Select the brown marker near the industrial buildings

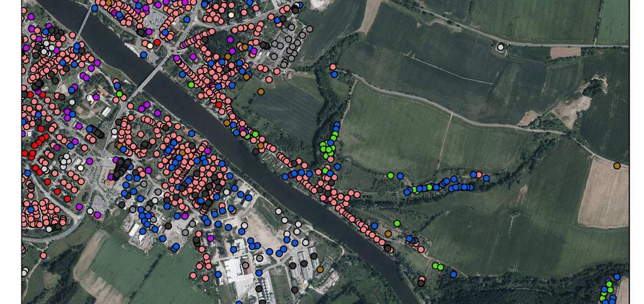pyautogui.click(x=320, y=269)
